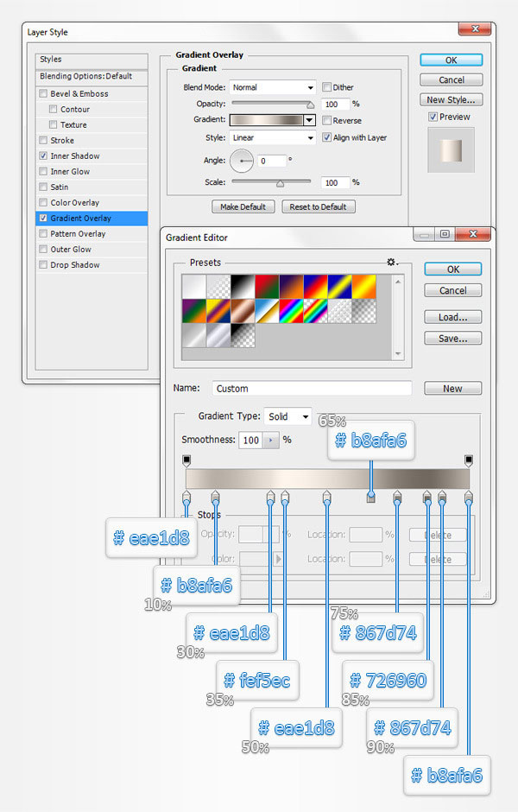Image resolution: width=518 pixels, height=812 pixels.
Task: Click the Scale slider handle
Action: coord(280,183)
